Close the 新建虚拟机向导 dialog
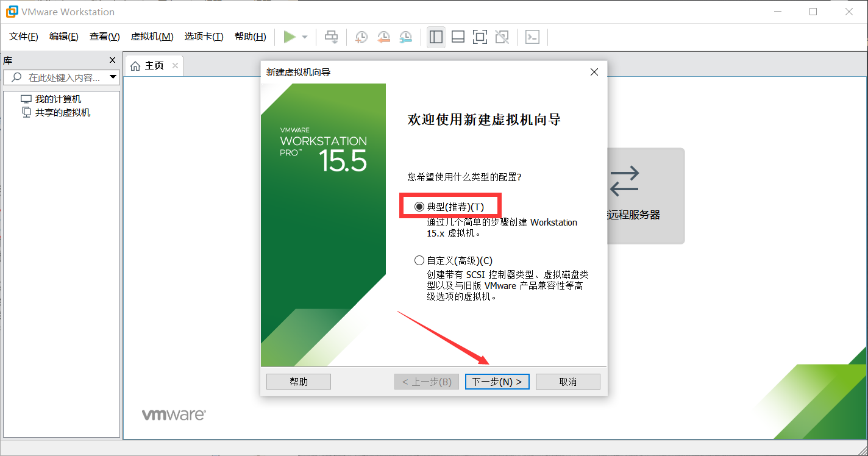This screenshot has width=868, height=456. [594, 72]
